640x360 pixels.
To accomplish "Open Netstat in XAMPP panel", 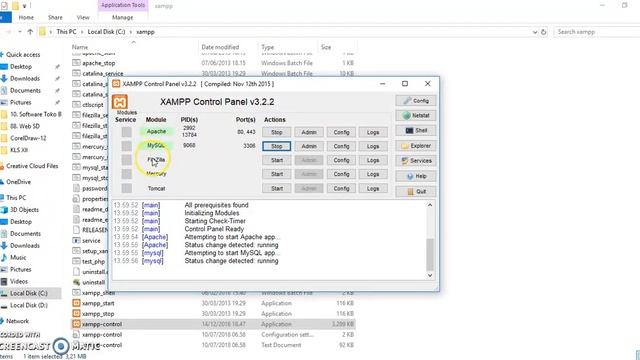I will pos(416,116).
